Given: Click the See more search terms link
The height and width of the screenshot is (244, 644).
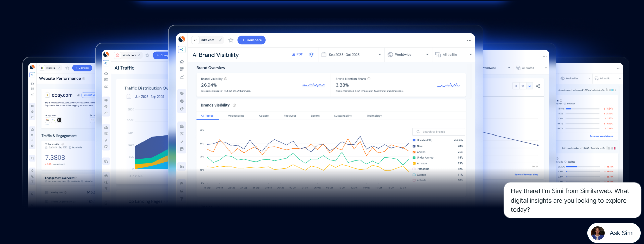Looking at the screenshot, I should 601,136.
